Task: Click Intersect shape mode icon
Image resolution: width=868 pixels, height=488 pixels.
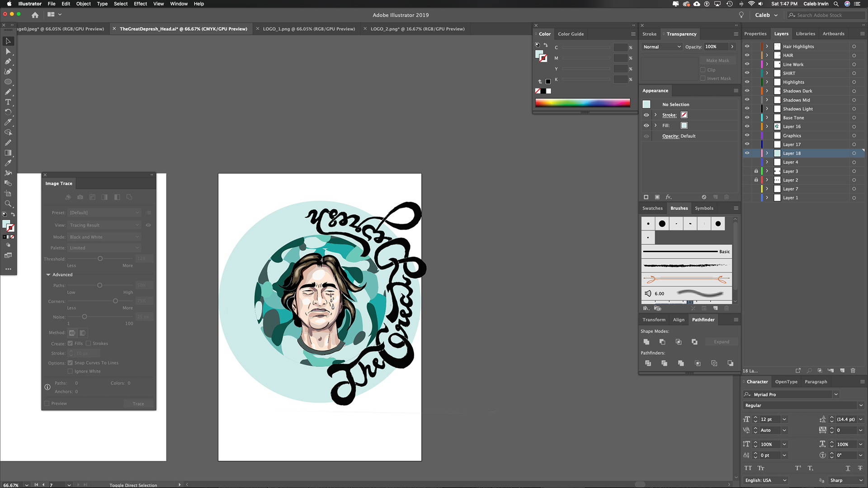Action: tap(679, 342)
